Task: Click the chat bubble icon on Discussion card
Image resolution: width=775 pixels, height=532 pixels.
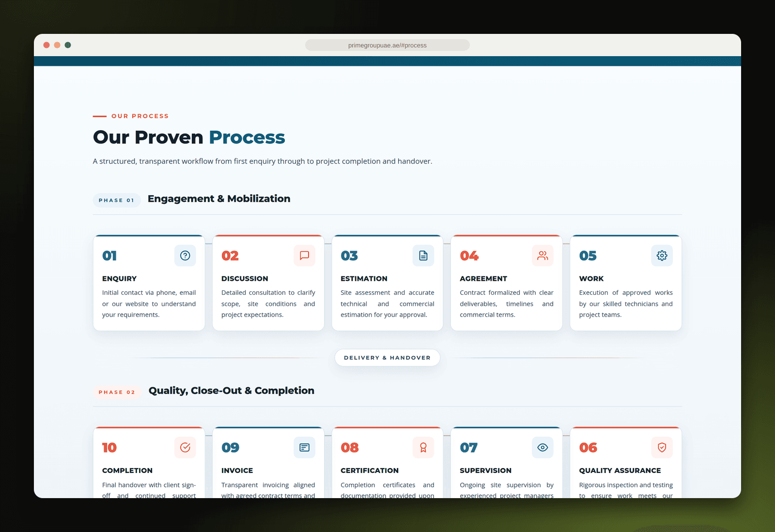Action: pyautogui.click(x=304, y=256)
